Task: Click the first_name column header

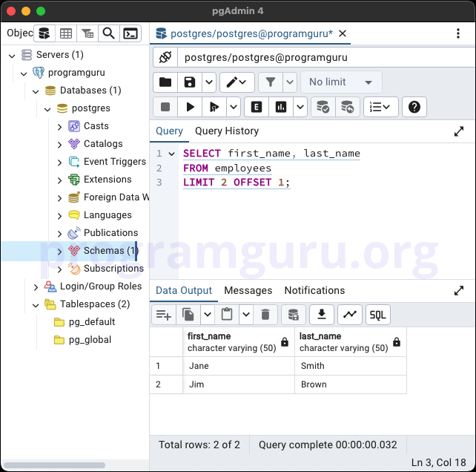Action: [x=239, y=342]
